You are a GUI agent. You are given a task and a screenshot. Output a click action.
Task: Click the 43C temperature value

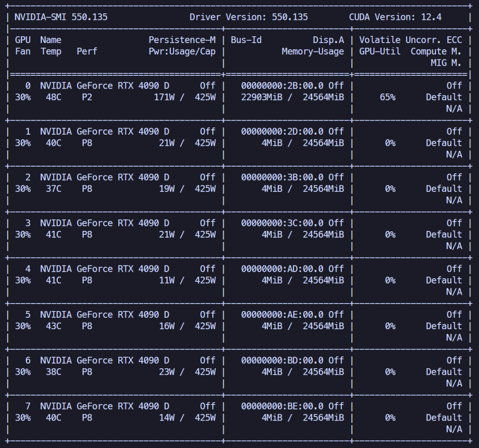pos(54,326)
